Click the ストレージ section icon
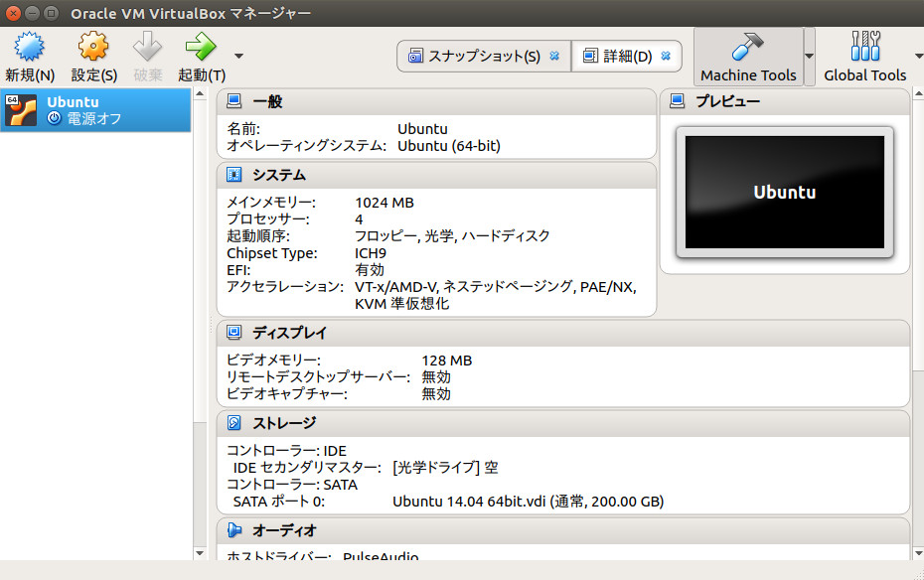 [x=231, y=423]
